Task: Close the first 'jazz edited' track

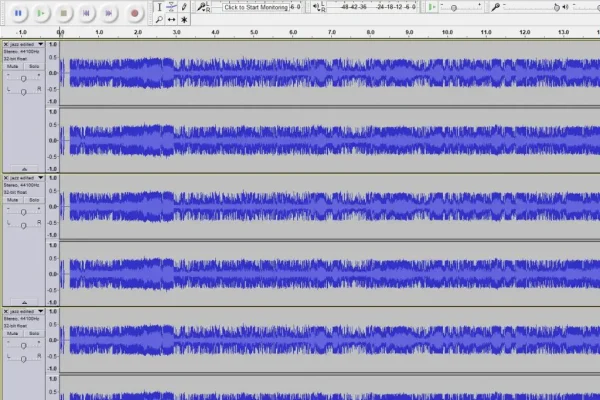Action: pyautogui.click(x=6, y=44)
